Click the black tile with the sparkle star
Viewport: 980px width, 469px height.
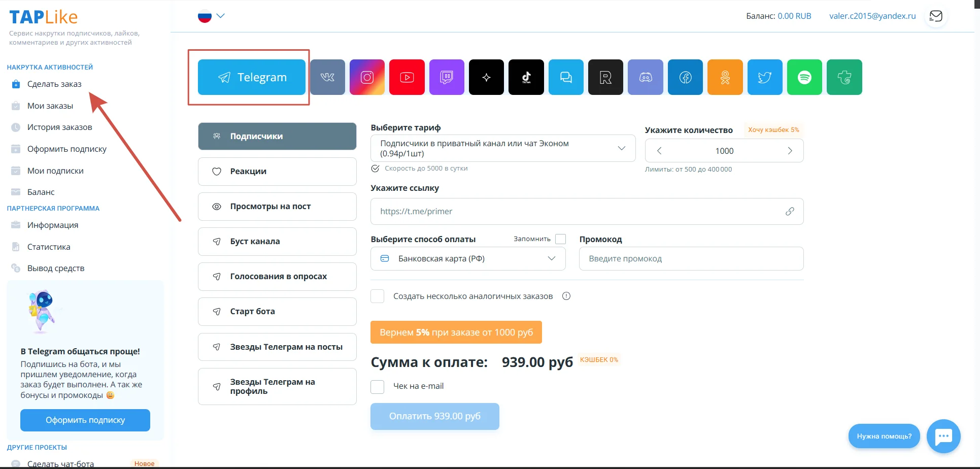pyautogui.click(x=486, y=77)
